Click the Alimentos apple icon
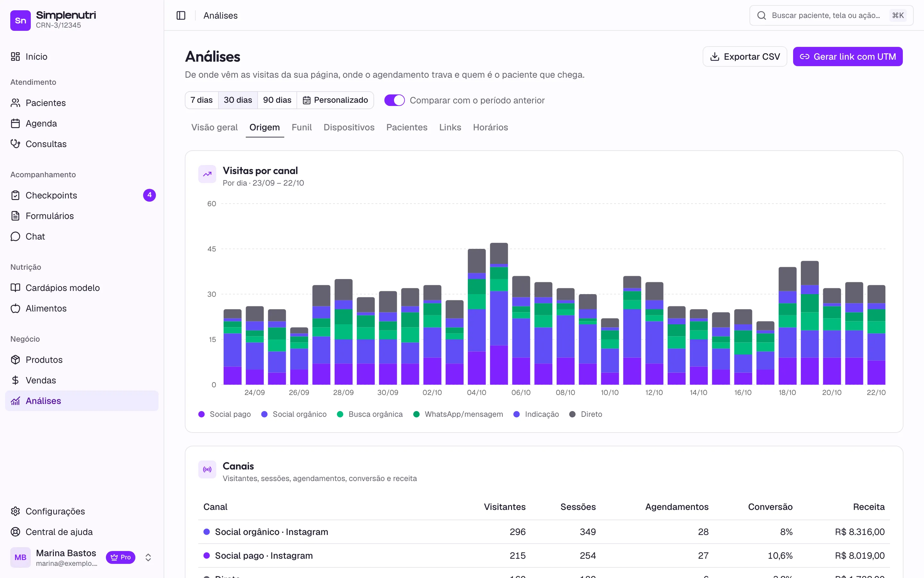This screenshot has height=578, width=924. (x=15, y=309)
